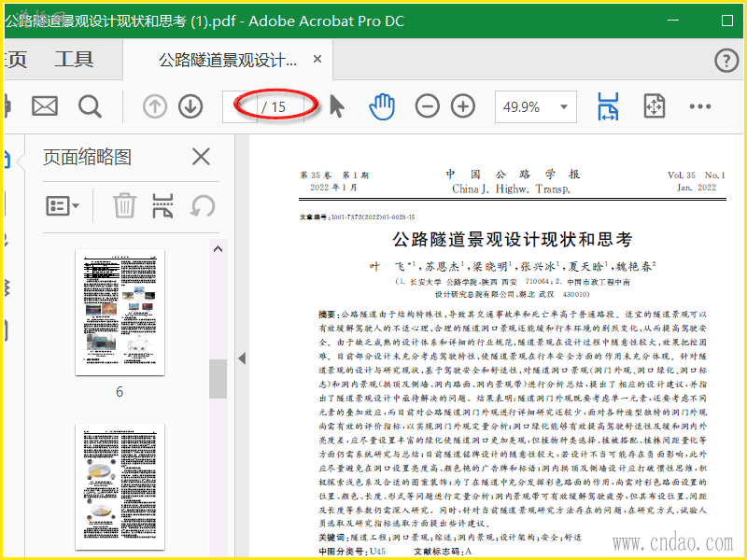This screenshot has height=560, width=747.
Task: Send file by email envelope icon
Action: [x=45, y=106]
